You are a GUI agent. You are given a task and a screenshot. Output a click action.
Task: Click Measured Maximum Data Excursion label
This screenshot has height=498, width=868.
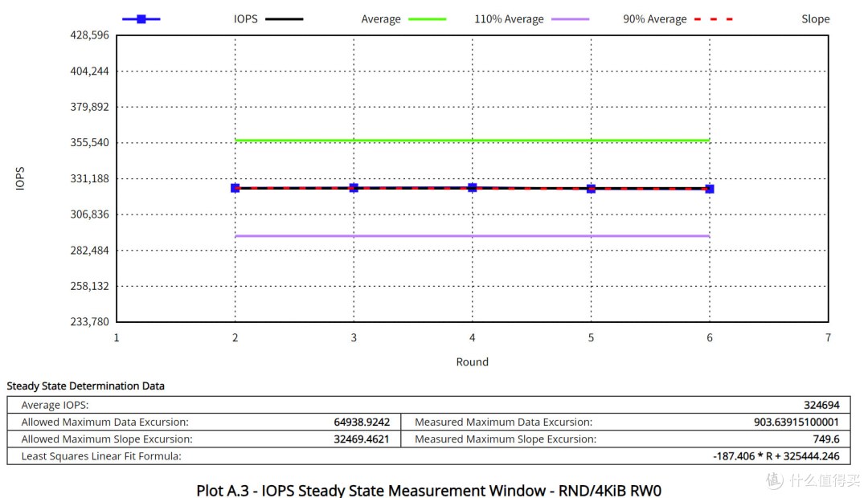pyautogui.click(x=503, y=422)
